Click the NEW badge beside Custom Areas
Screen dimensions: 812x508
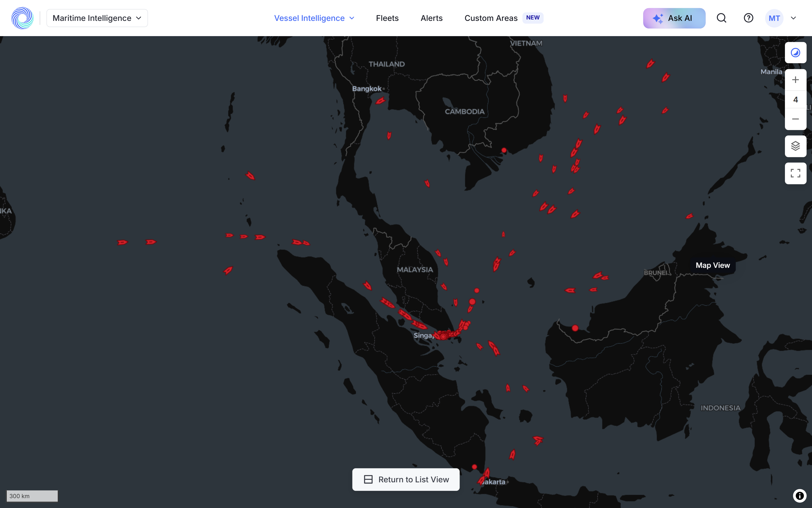click(x=533, y=18)
